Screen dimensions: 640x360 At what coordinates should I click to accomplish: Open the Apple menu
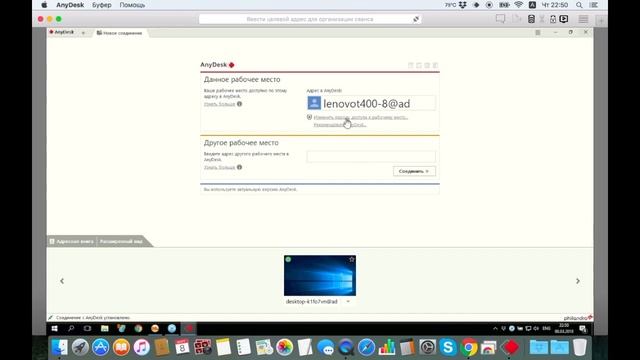(x=44, y=5)
